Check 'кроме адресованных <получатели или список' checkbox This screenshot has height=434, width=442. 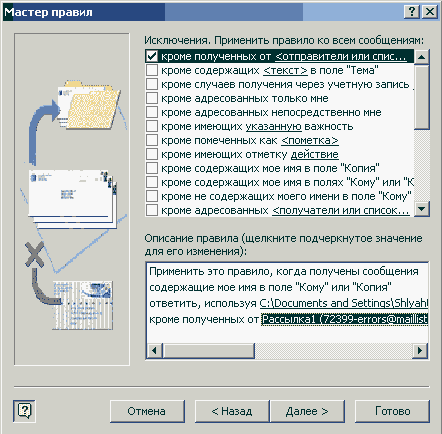coord(152,210)
